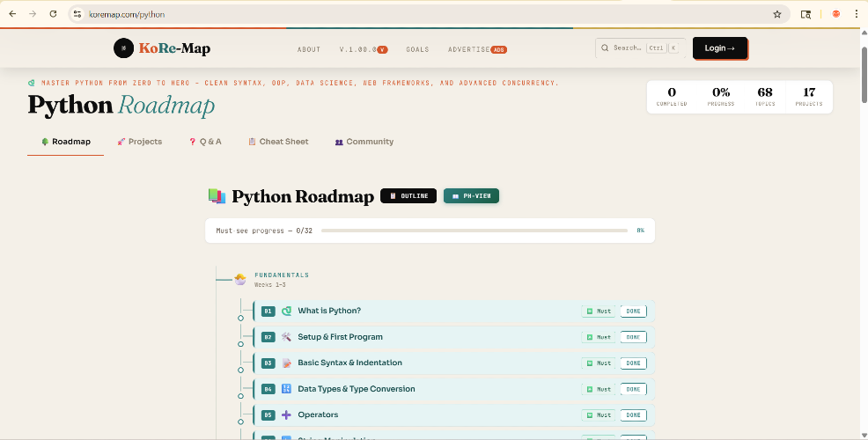Open Chrome three-dot menu
Screen dimensions: 868x440
(x=857, y=14)
